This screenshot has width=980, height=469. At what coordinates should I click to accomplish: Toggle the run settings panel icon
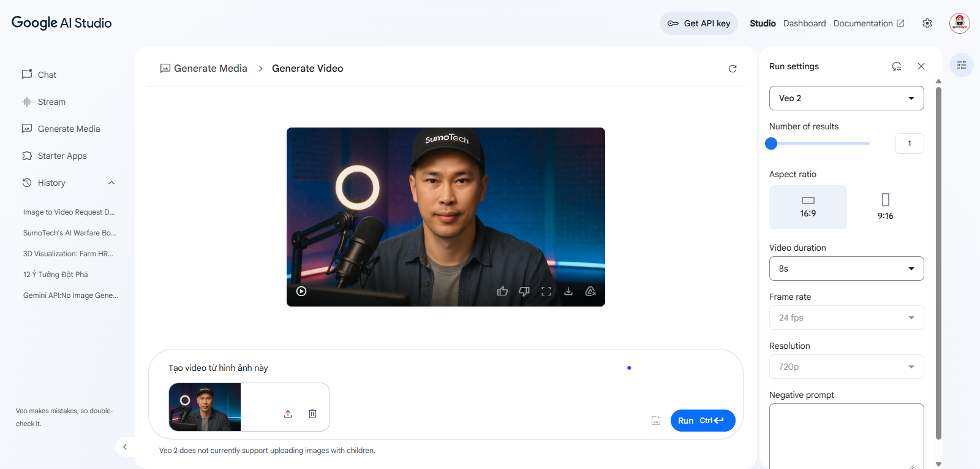point(962,65)
